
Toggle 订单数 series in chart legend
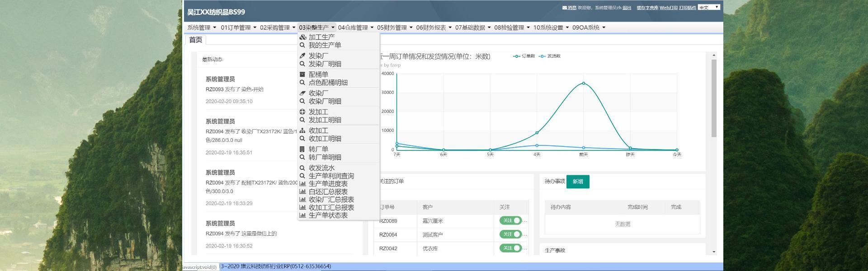(x=524, y=56)
